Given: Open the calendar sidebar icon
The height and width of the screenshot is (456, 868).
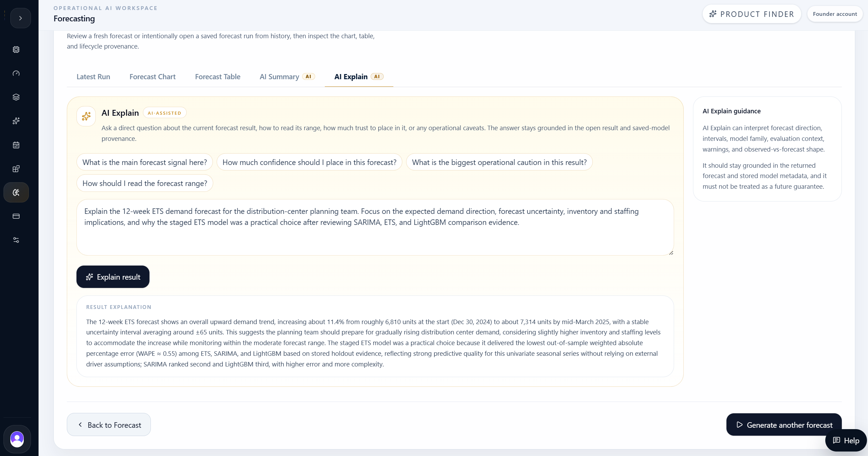Looking at the screenshot, I should 16,145.
